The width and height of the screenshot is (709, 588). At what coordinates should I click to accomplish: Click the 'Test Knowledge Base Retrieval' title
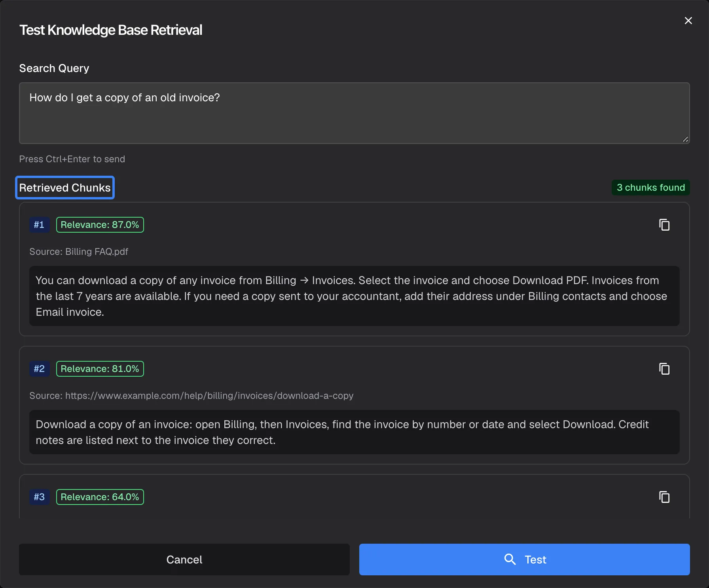point(111,30)
